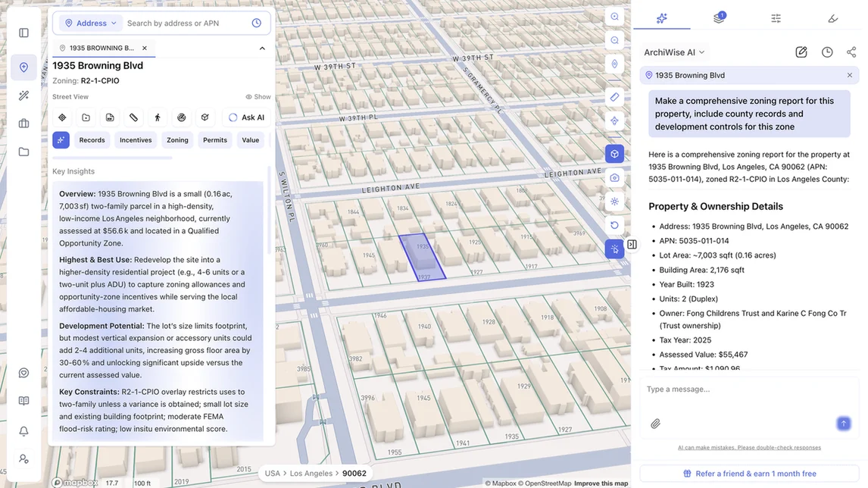Open the Address search type dropdown
Viewport: 868px width, 488px height.
point(91,23)
